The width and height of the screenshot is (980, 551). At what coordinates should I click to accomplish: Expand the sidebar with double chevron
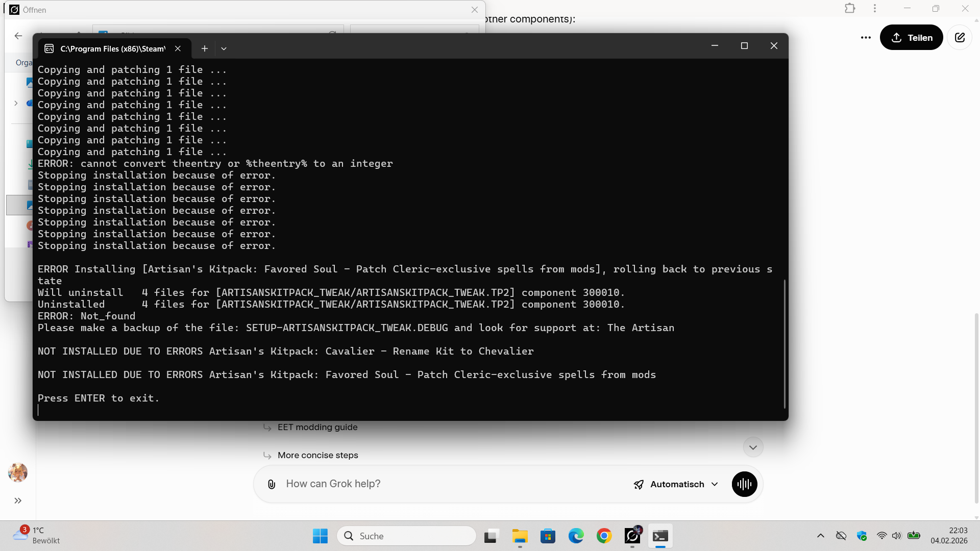(x=18, y=500)
